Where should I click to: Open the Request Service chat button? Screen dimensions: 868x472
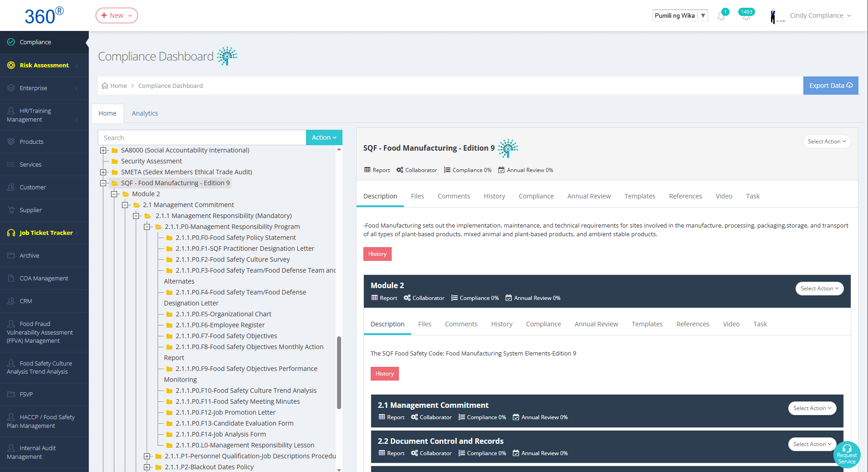(x=847, y=455)
